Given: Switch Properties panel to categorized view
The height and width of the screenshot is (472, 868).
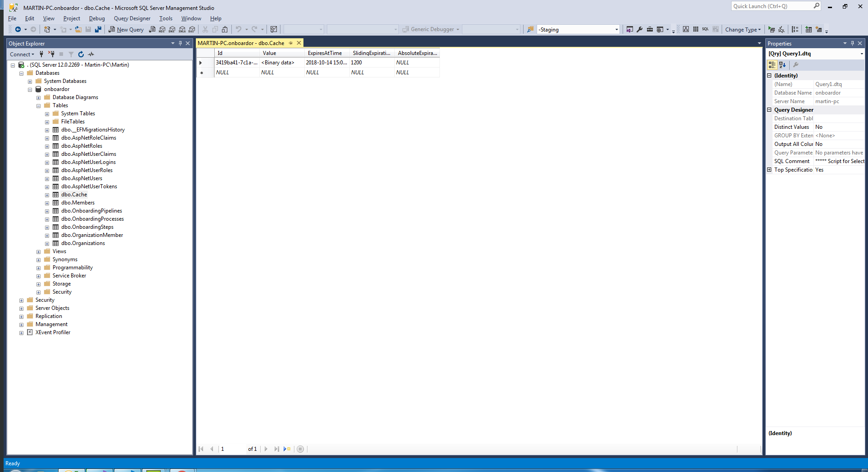Looking at the screenshot, I should click(x=772, y=65).
